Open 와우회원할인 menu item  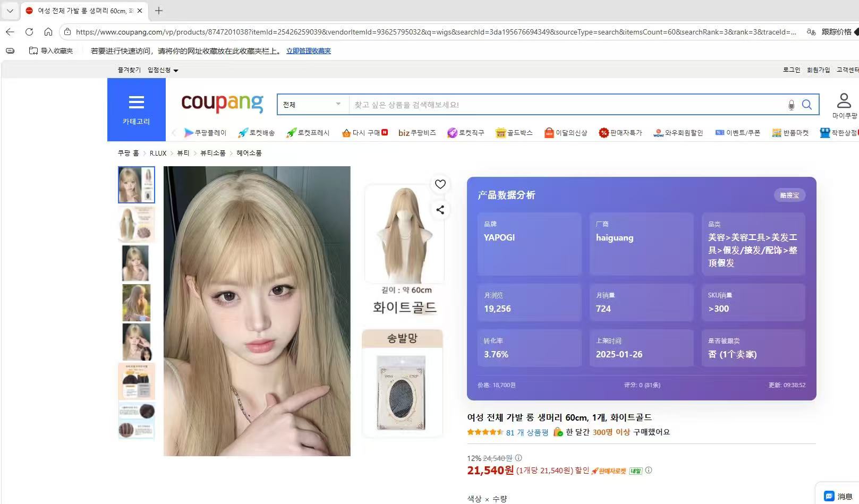678,133
